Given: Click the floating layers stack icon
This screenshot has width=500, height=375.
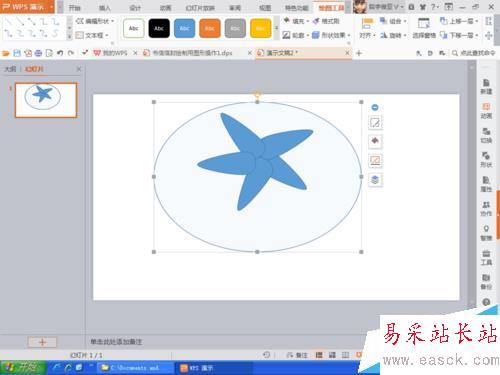Looking at the screenshot, I should tap(375, 180).
